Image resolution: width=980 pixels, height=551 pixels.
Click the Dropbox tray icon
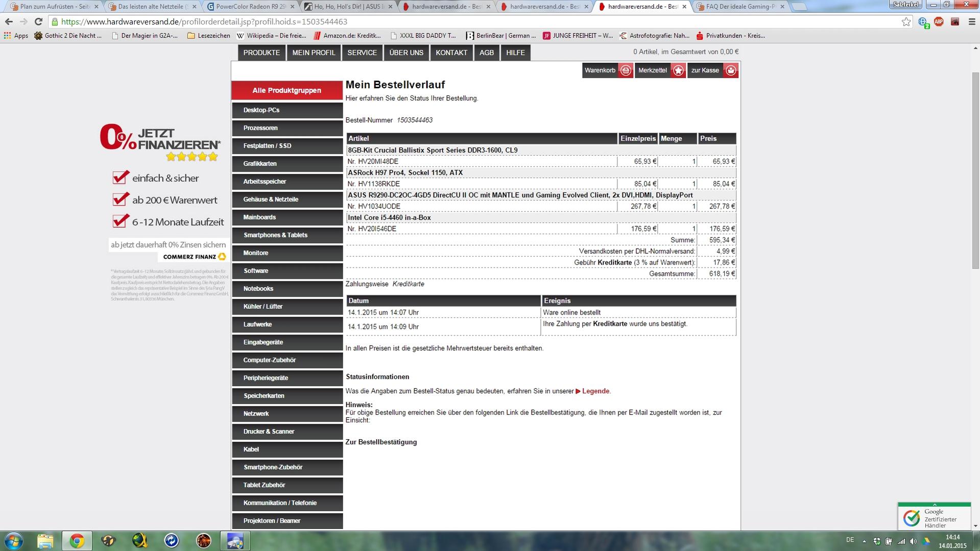click(x=877, y=541)
